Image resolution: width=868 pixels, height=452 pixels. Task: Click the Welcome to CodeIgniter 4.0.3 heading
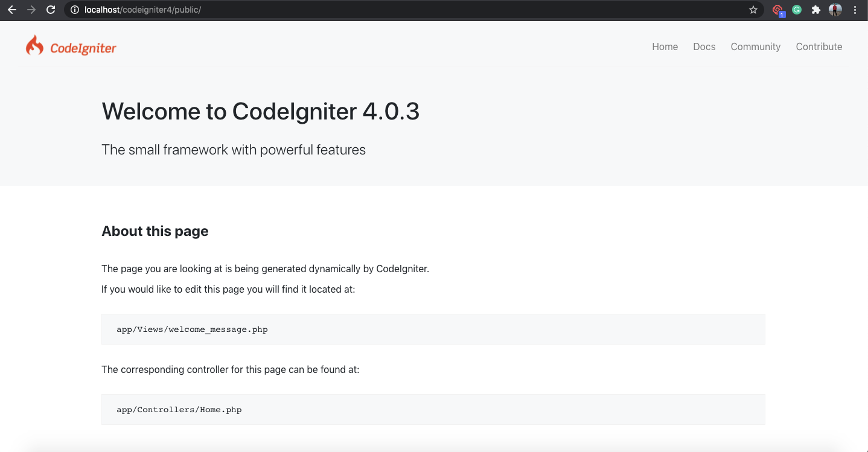(x=260, y=112)
